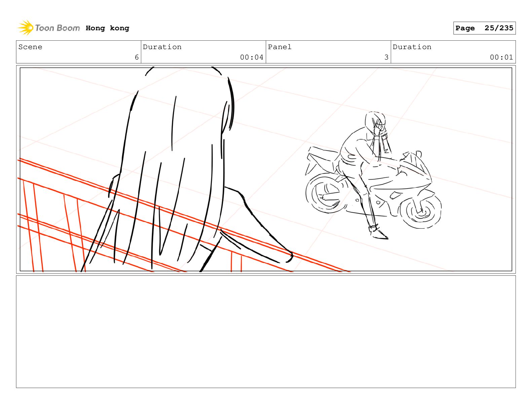Select panel number value '3'
Screen dimensions: 532x412
pos(386,57)
